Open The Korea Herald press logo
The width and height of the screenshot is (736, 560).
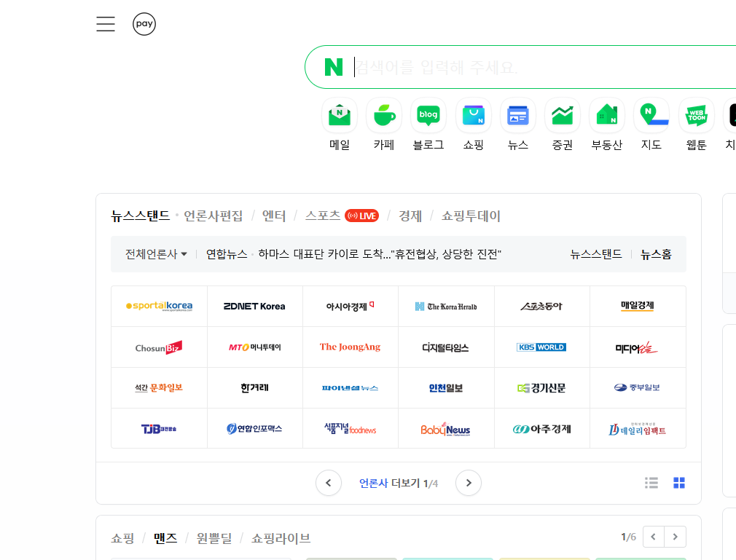point(446,307)
